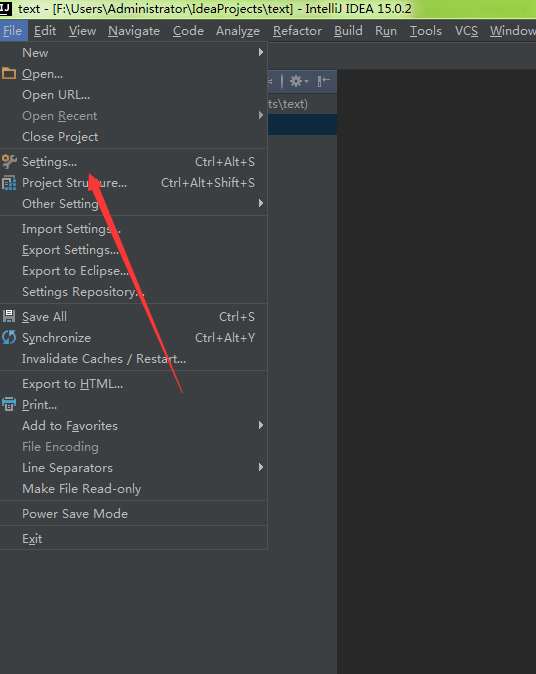
Task: Open the project panel gear settings icon
Action: tap(299, 81)
